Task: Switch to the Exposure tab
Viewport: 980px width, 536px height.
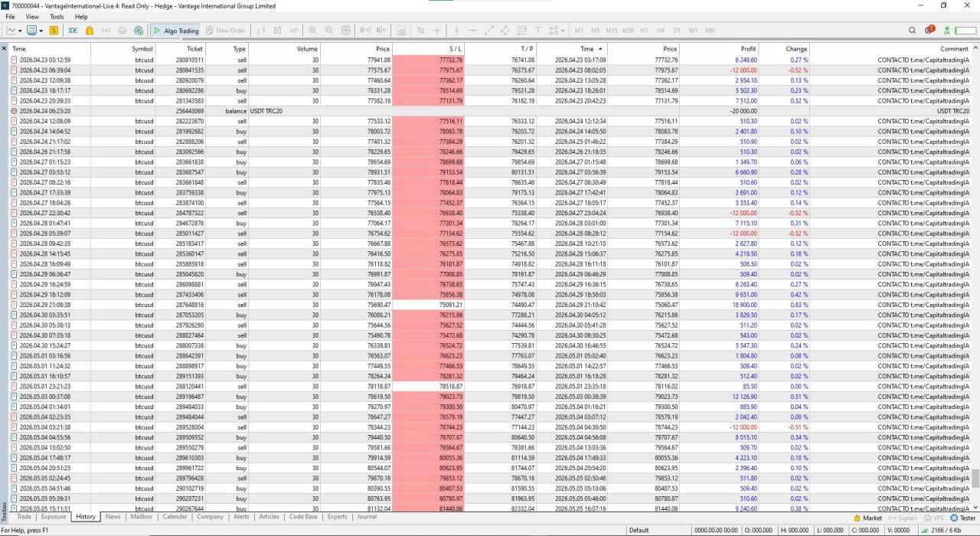Action: coord(54,517)
